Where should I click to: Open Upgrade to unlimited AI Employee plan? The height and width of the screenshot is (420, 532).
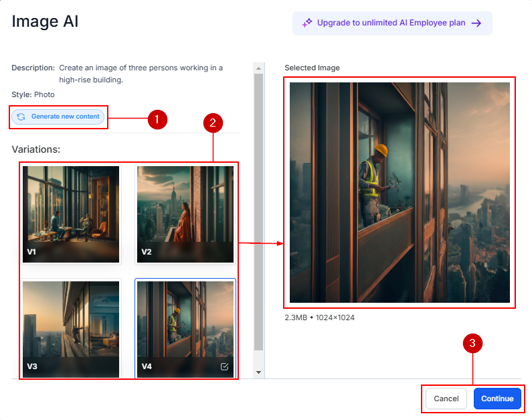coord(391,23)
